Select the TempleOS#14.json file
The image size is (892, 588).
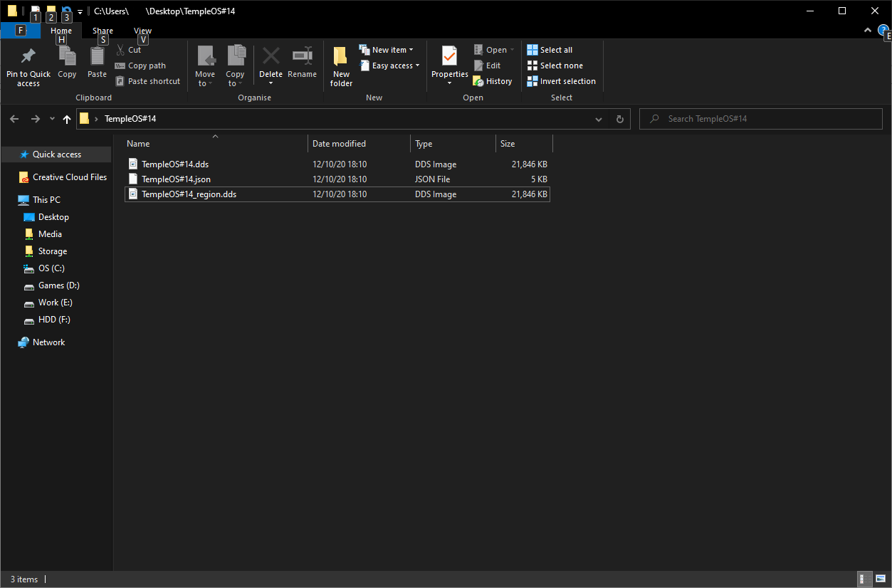click(x=176, y=179)
